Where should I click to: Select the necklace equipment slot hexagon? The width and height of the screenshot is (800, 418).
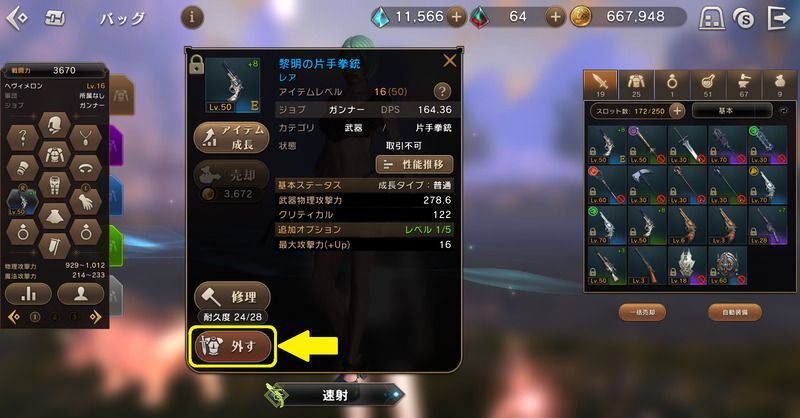pos(85,138)
